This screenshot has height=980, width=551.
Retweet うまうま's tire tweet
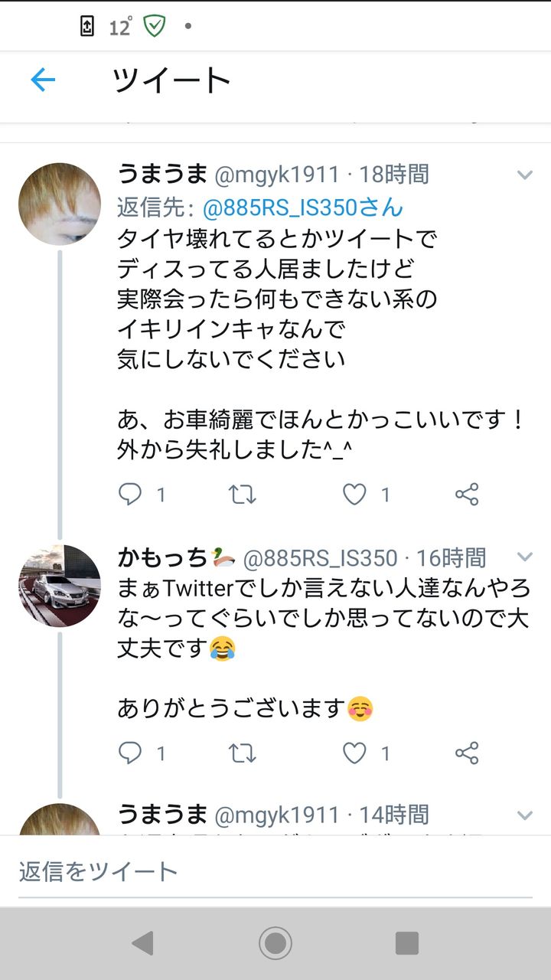coord(243,495)
